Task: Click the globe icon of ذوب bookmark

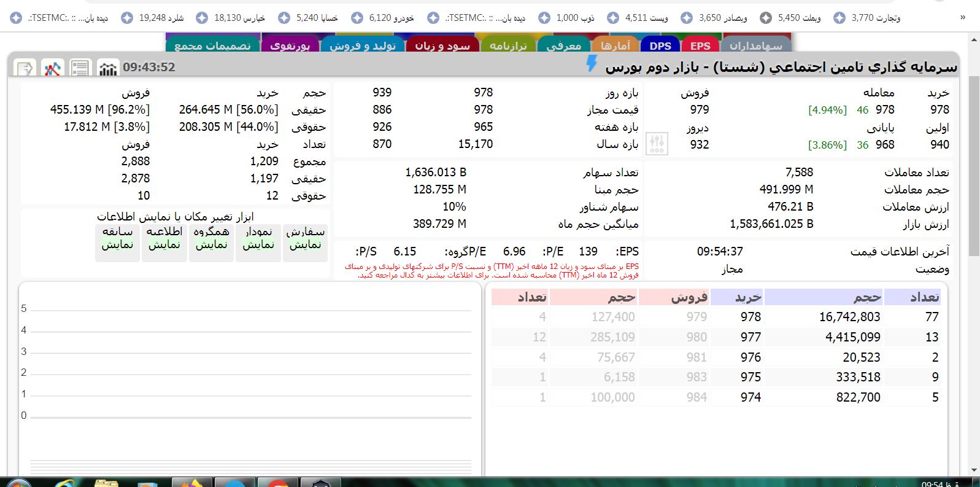Action: 544,18
